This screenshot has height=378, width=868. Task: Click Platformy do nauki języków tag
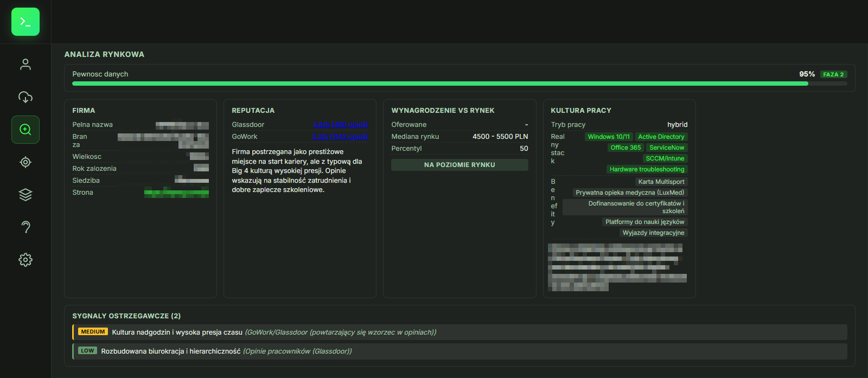pyautogui.click(x=645, y=222)
